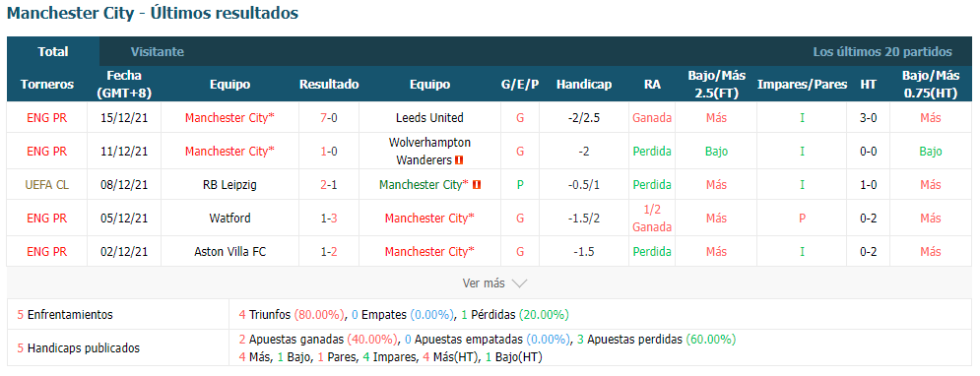Click red card icon beside Wolverhampton Wanderers
The image size is (980, 376).
(x=459, y=160)
